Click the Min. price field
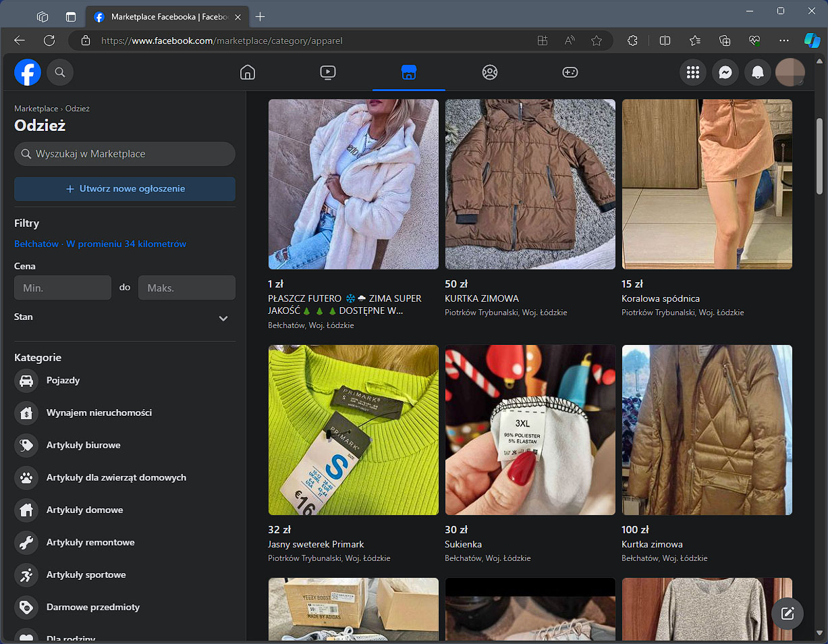The width and height of the screenshot is (828, 644). click(63, 288)
